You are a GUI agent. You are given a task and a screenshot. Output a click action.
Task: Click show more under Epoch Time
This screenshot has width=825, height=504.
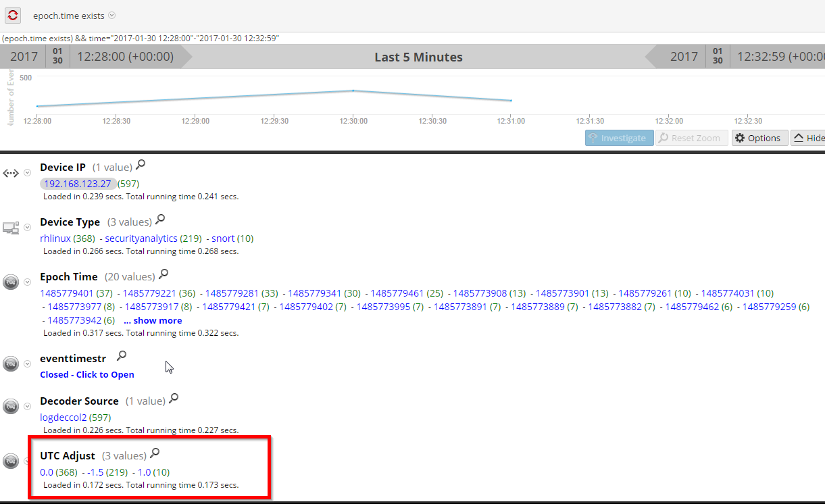(x=153, y=320)
